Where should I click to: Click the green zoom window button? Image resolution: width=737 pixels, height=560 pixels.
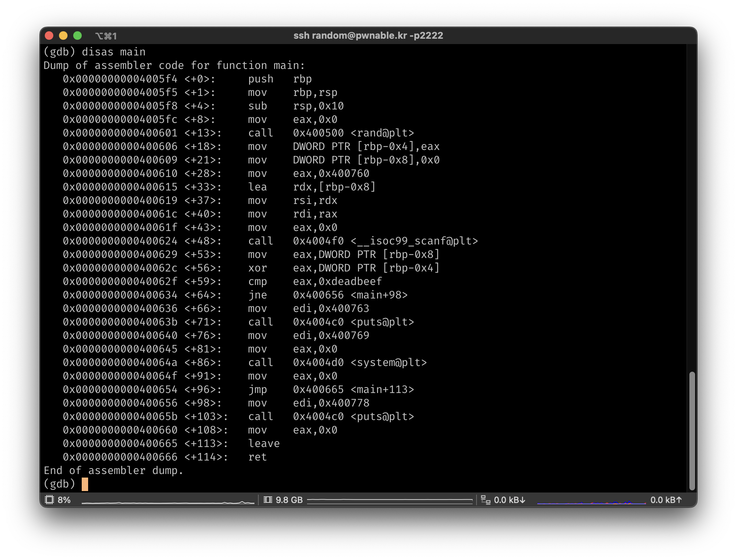(x=77, y=36)
